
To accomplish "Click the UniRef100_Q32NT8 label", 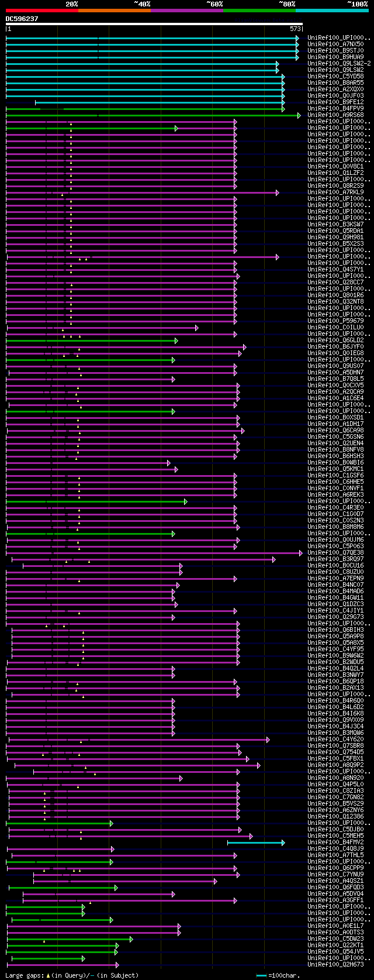I will point(335,302).
